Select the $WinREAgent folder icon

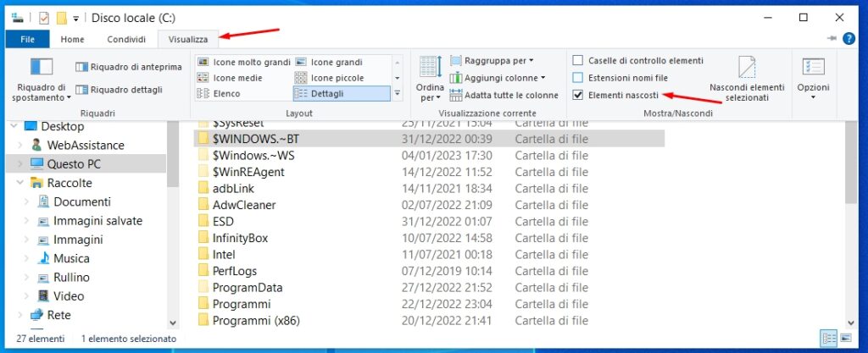(203, 172)
